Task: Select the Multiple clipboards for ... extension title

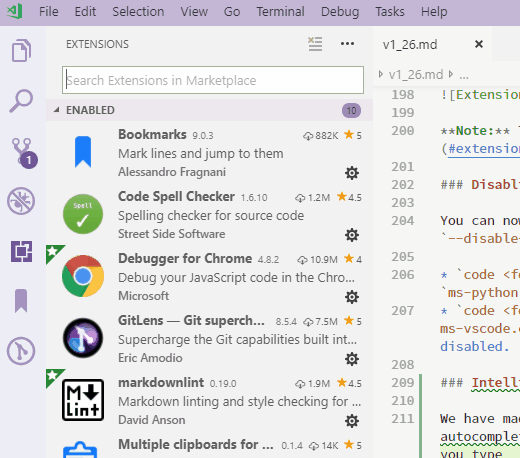Action: point(196,444)
